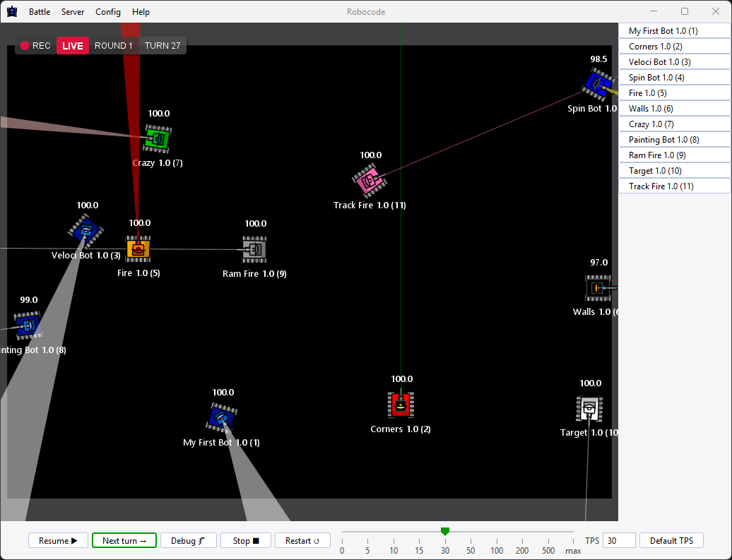Click the Track Fire 1.0 (11) arena label
The image size is (732, 560).
[x=370, y=205]
